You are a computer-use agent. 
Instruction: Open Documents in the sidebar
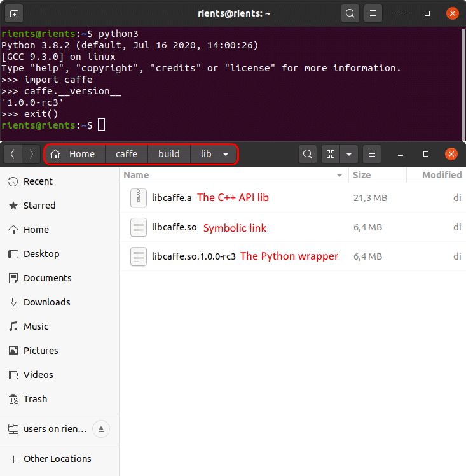coord(59,278)
